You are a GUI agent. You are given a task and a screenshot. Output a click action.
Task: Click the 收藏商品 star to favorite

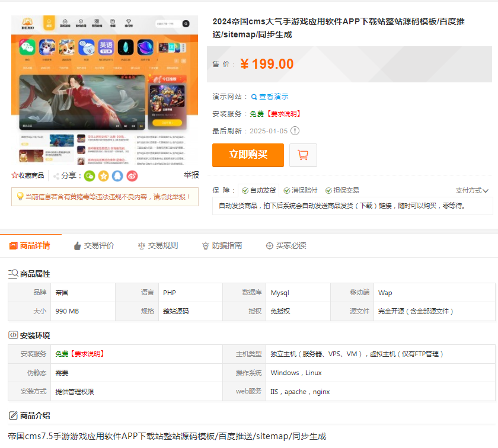pyautogui.click(x=15, y=175)
